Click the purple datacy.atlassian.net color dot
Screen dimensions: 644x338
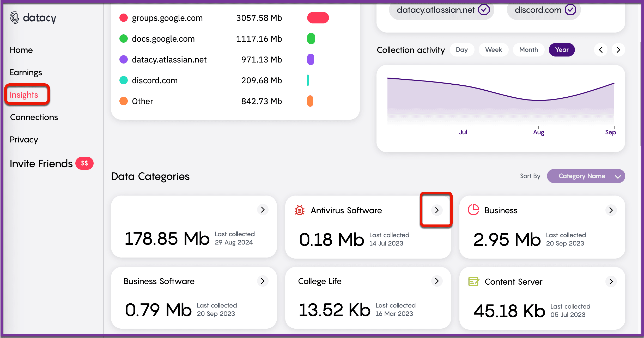(124, 59)
